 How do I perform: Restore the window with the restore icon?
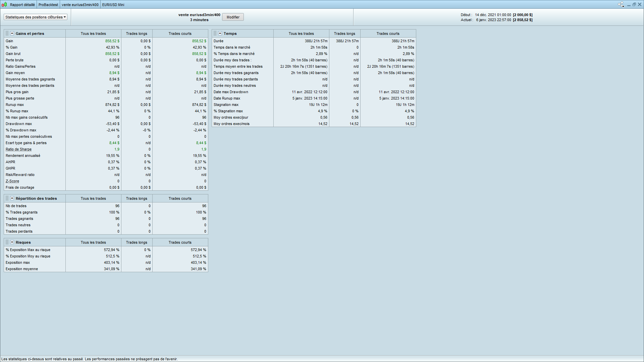tap(634, 4)
